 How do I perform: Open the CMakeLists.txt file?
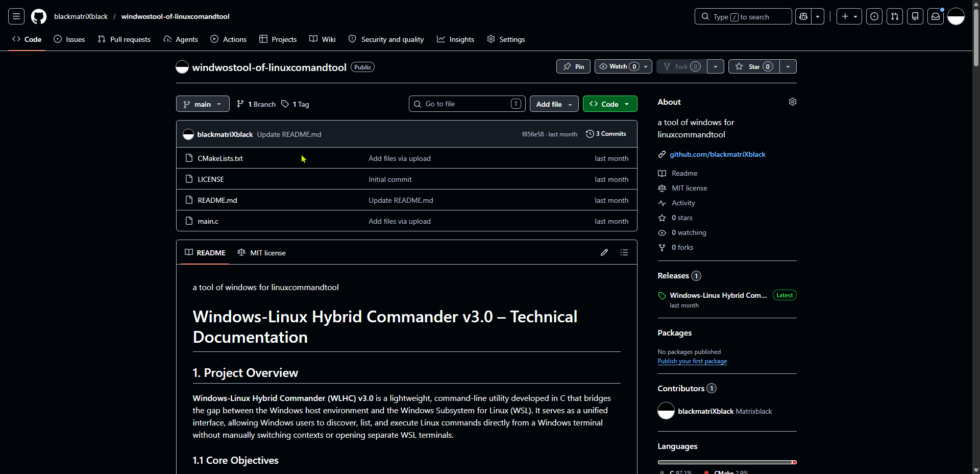point(220,158)
